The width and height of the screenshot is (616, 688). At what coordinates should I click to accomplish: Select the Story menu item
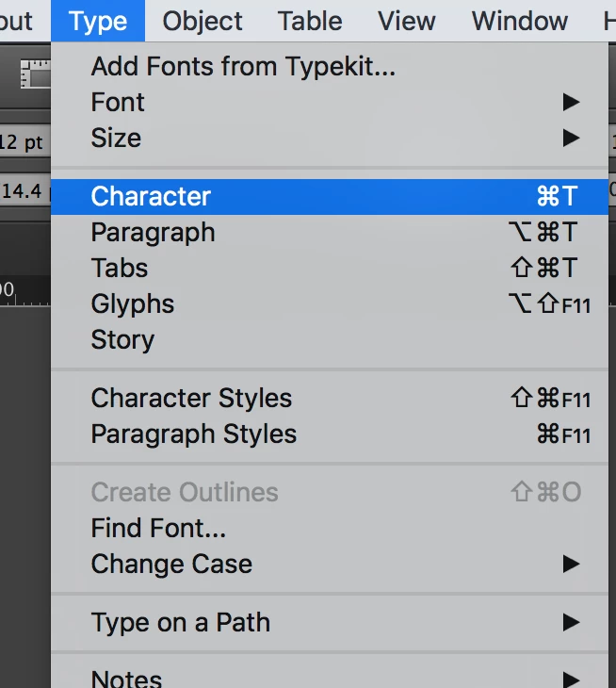point(330,339)
